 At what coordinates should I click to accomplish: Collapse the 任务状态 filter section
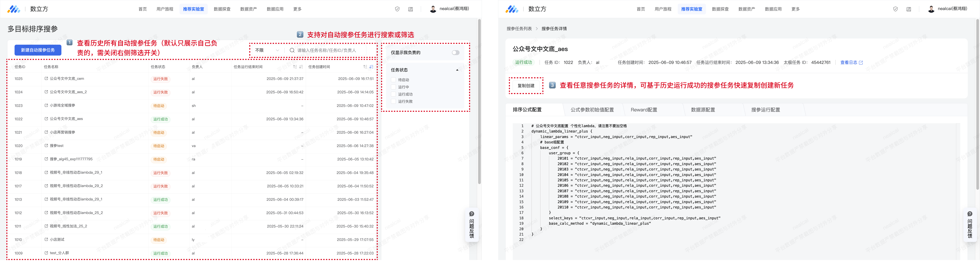point(457,70)
